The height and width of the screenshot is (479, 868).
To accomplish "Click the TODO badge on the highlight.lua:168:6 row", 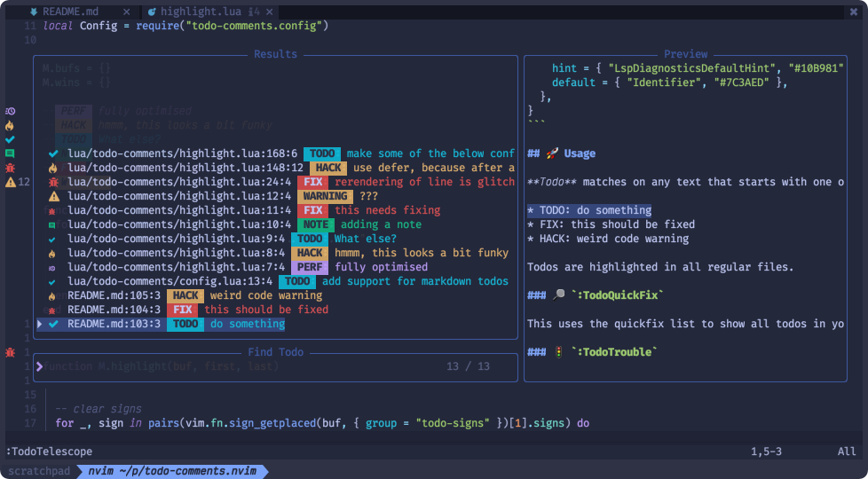I will (x=321, y=153).
